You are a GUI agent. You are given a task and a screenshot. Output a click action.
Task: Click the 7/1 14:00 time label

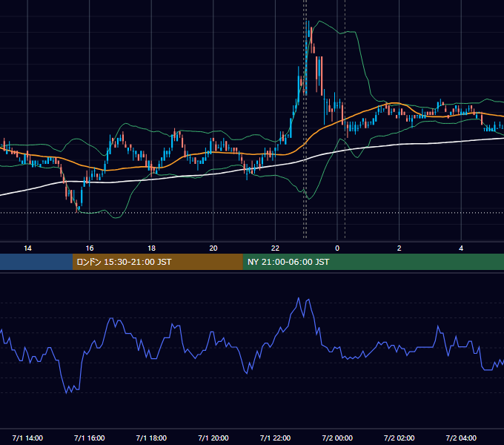click(27, 438)
